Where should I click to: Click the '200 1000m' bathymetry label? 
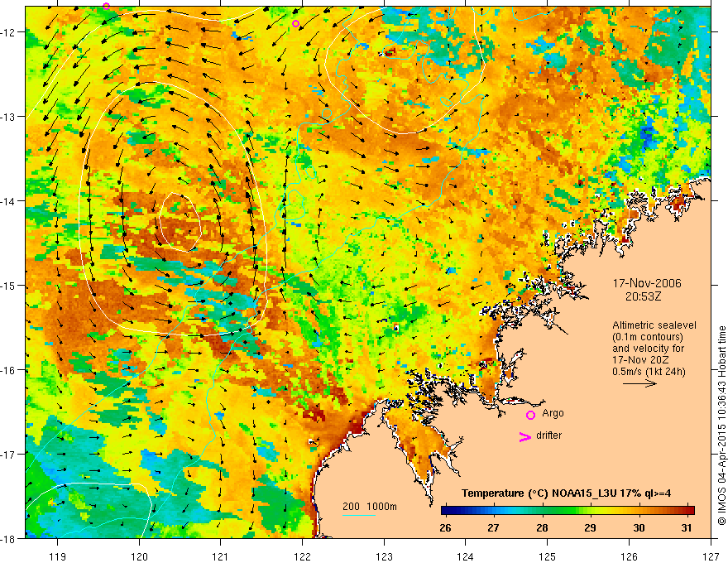point(370,507)
